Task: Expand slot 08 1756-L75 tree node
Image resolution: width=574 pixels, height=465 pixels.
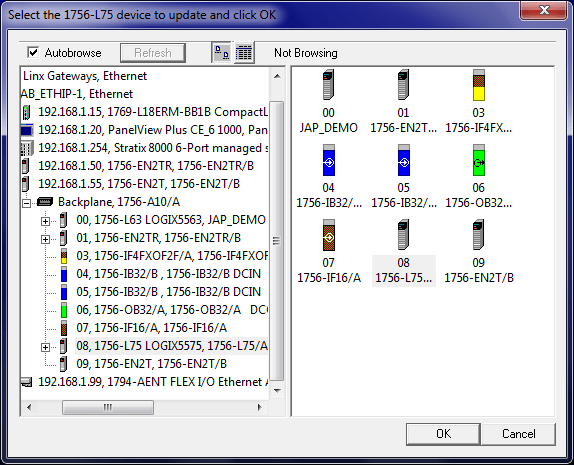Action: [x=45, y=347]
